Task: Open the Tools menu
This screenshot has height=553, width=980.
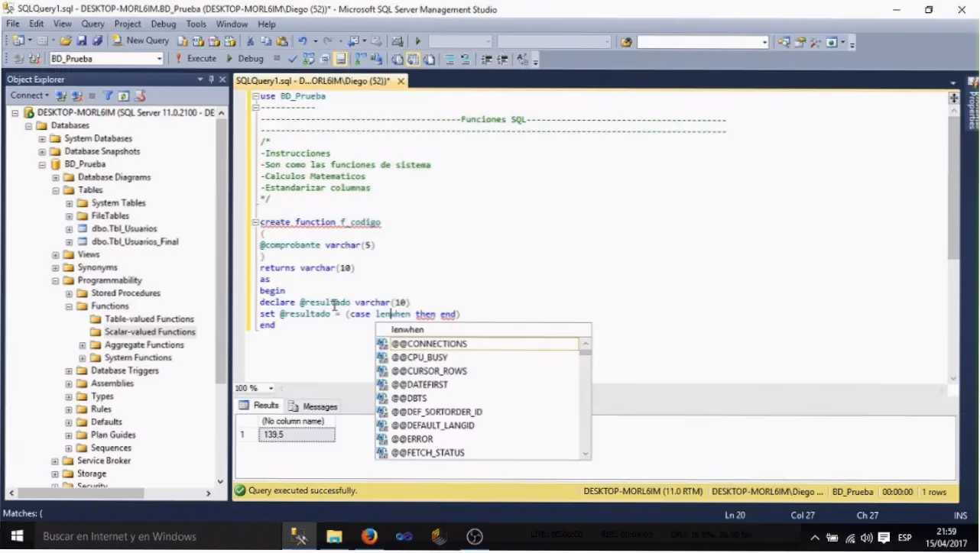Action: (x=196, y=24)
